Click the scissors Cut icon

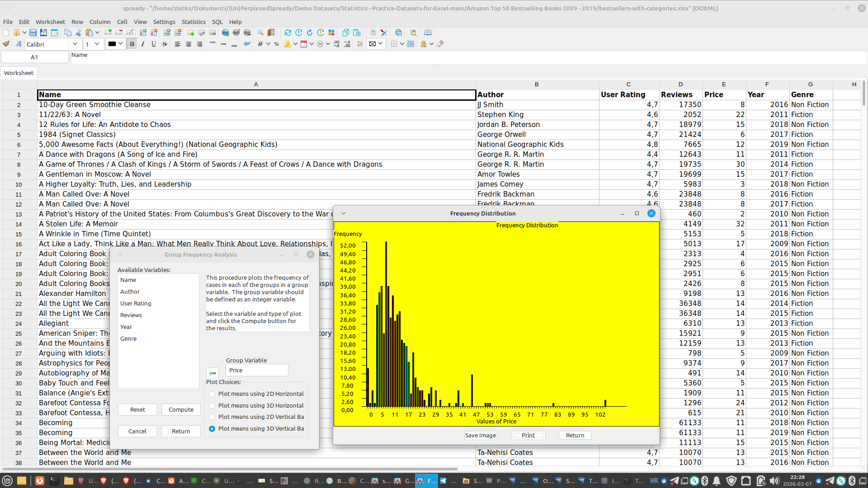(x=79, y=33)
